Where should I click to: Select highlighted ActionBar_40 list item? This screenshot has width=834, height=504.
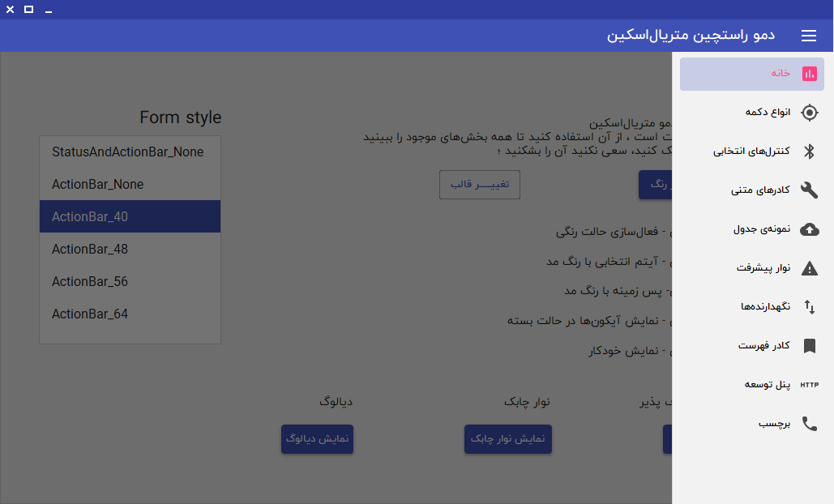pos(130,216)
